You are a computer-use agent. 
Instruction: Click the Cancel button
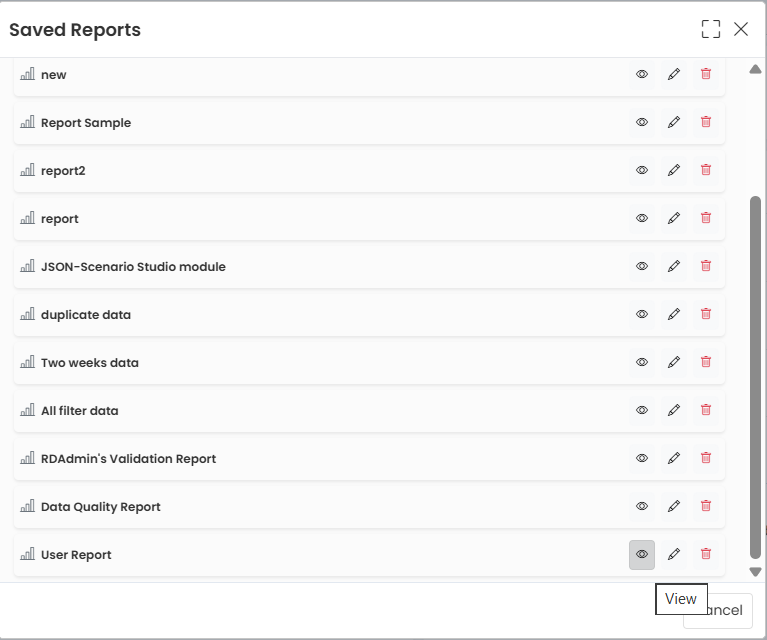[718, 611]
